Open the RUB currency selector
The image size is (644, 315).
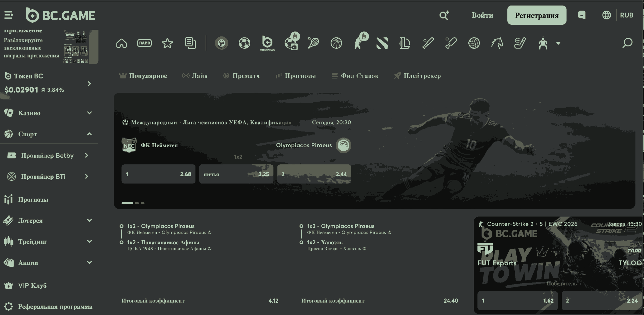(x=626, y=15)
